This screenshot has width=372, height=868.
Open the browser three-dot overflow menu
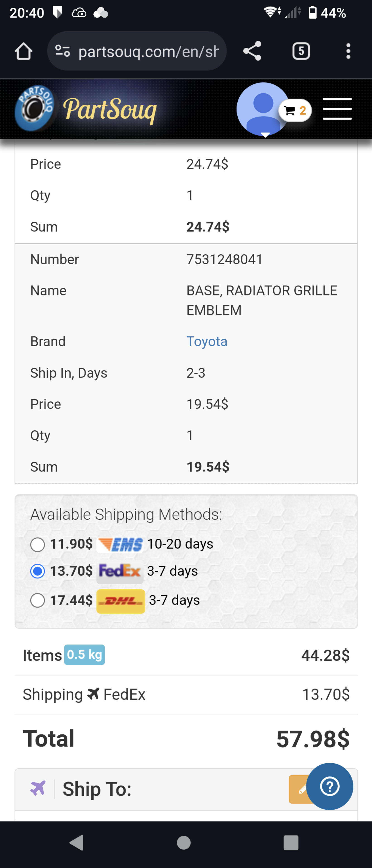(x=348, y=51)
